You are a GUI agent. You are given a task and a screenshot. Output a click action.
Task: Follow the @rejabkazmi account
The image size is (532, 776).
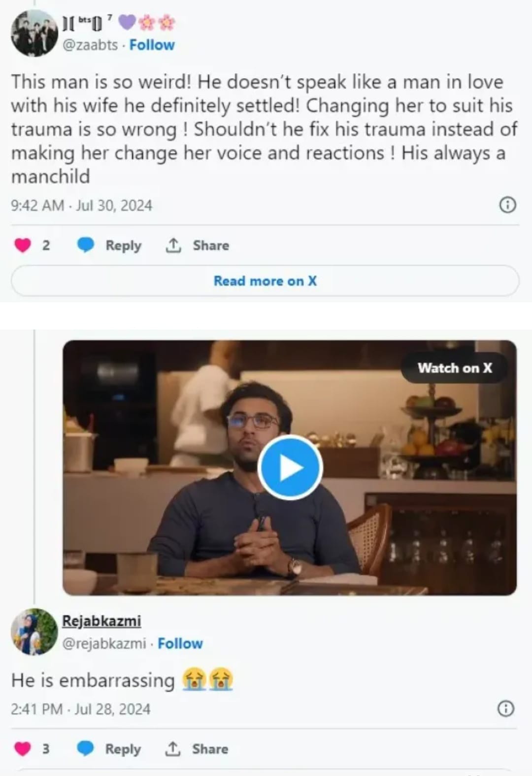coord(180,643)
